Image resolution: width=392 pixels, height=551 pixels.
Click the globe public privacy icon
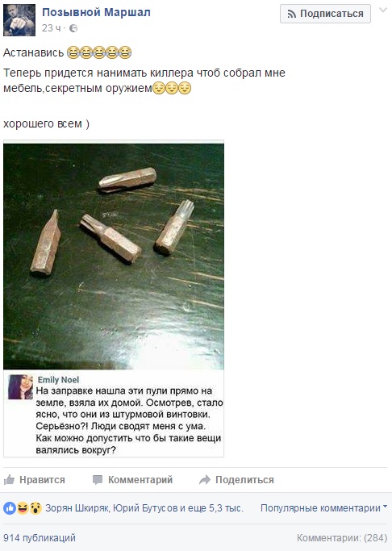click(73, 28)
